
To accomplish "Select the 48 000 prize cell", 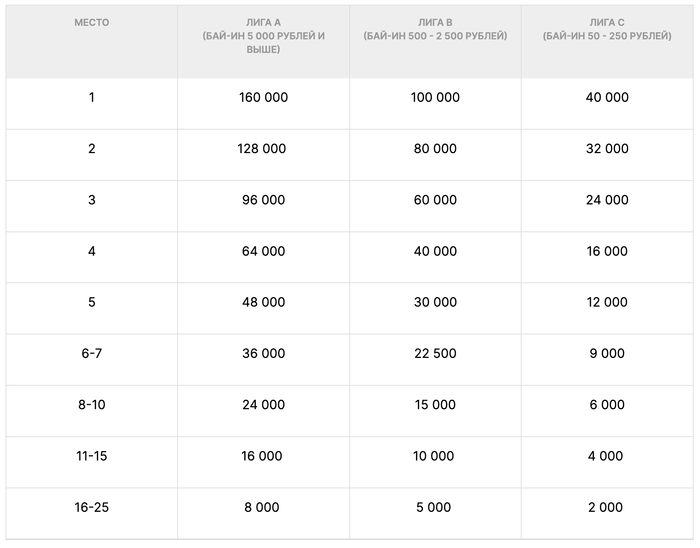I will tap(263, 302).
